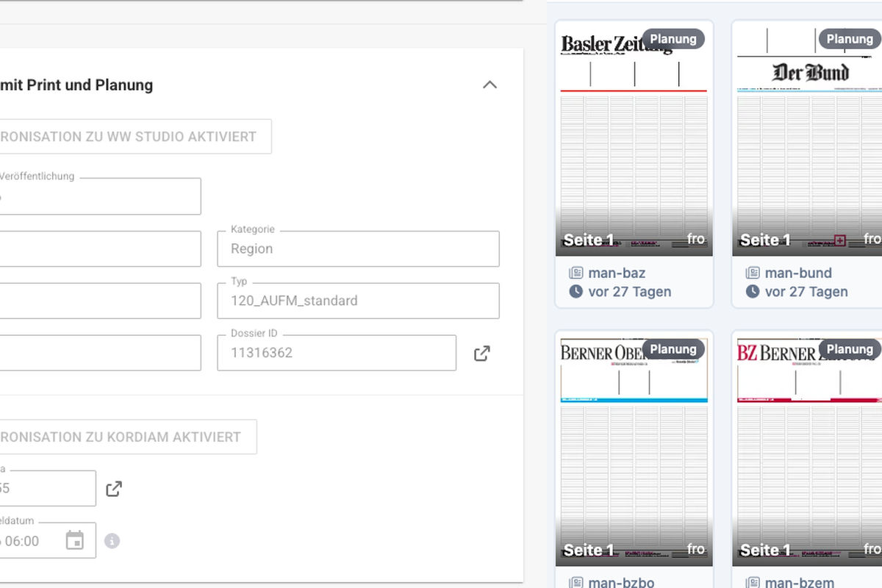Open external link next to Dossier ID
The image size is (882, 588).
click(481, 353)
